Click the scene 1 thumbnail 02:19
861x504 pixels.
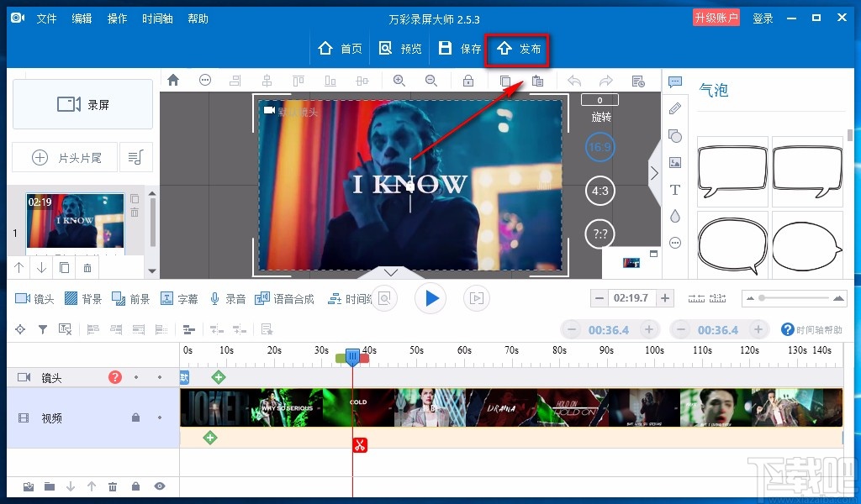[x=75, y=220]
